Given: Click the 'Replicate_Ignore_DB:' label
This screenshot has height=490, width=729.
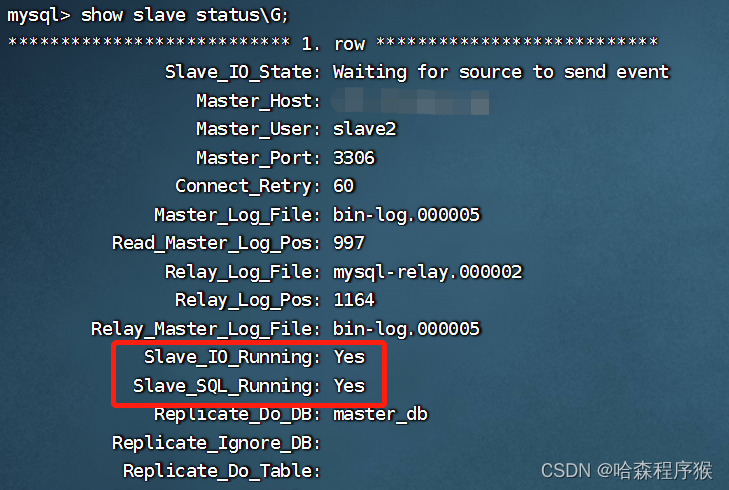Looking at the screenshot, I should [x=216, y=444].
